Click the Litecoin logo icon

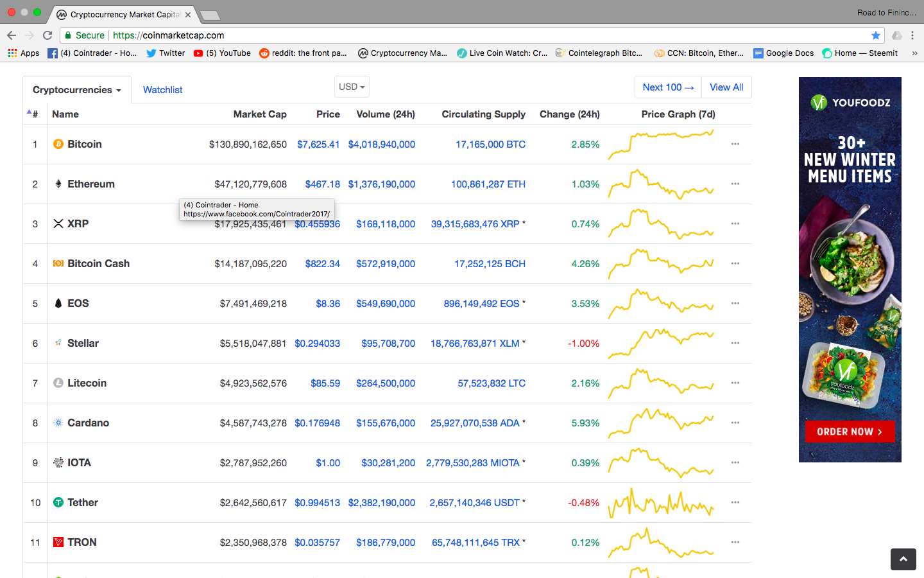pos(58,383)
